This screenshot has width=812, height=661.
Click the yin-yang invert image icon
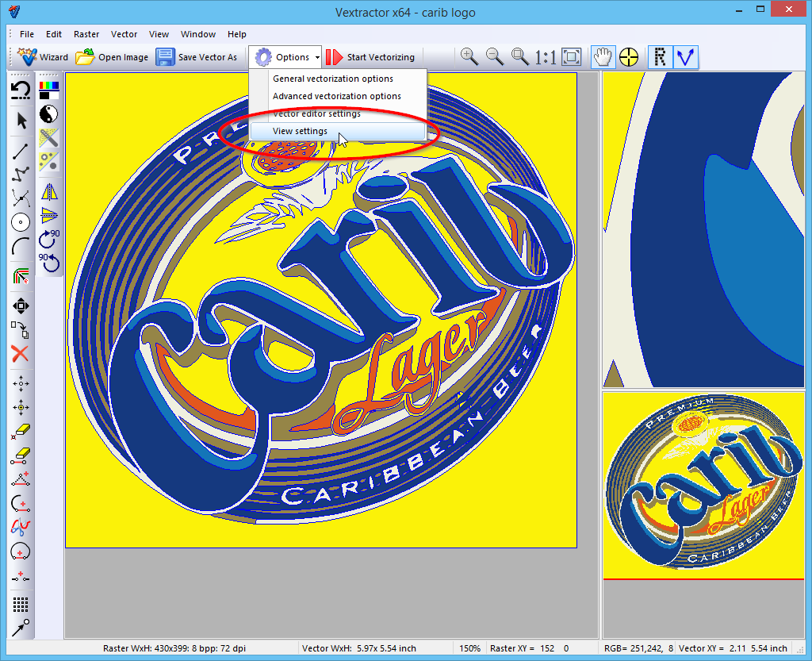49,113
